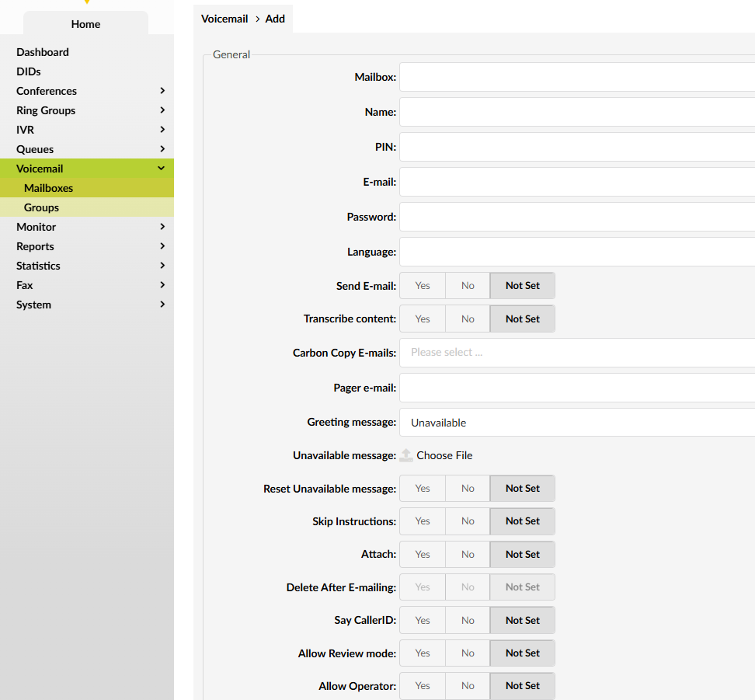The width and height of the screenshot is (755, 700).
Task: Open the Greeting message dropdown
Action: 576,423
